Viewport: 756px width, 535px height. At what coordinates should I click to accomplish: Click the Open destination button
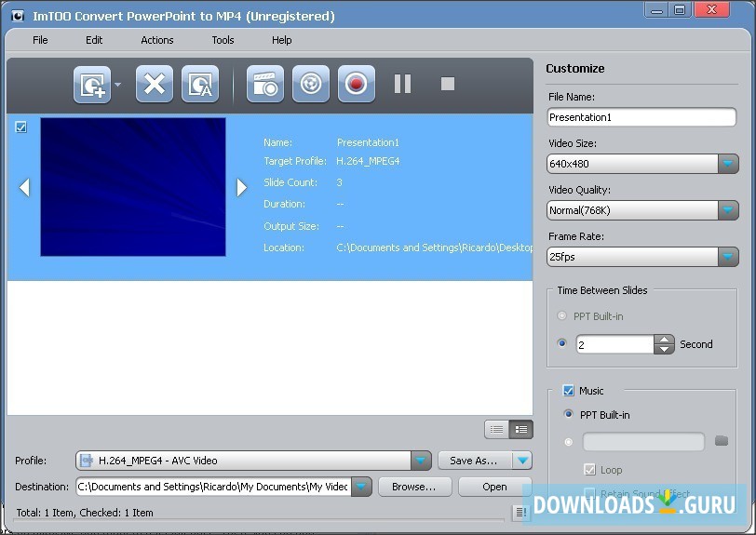point(494,487)
